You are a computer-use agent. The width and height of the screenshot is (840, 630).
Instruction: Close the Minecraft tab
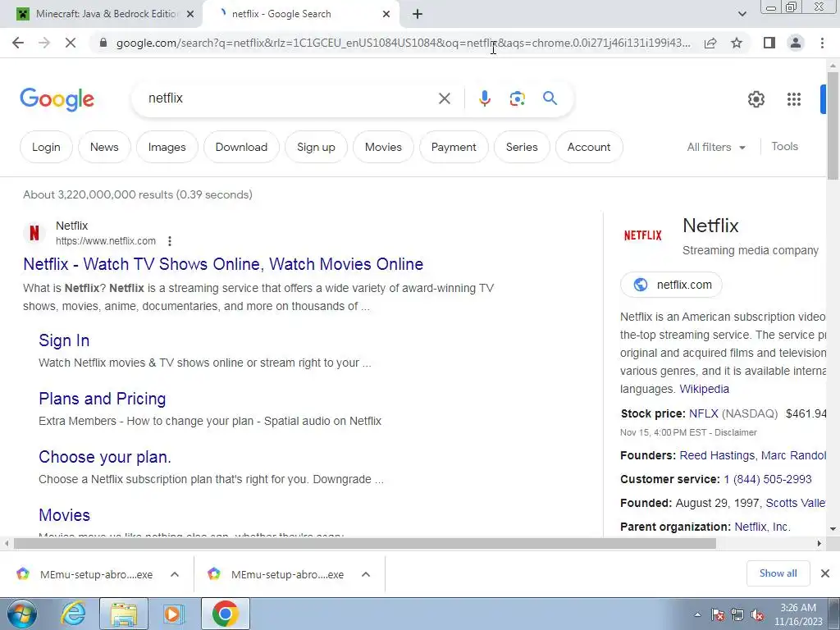click(189, 14)
